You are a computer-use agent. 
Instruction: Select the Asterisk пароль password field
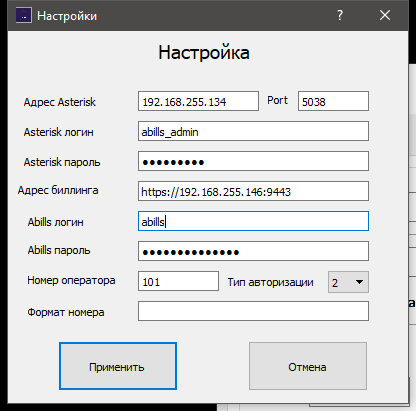253,161
